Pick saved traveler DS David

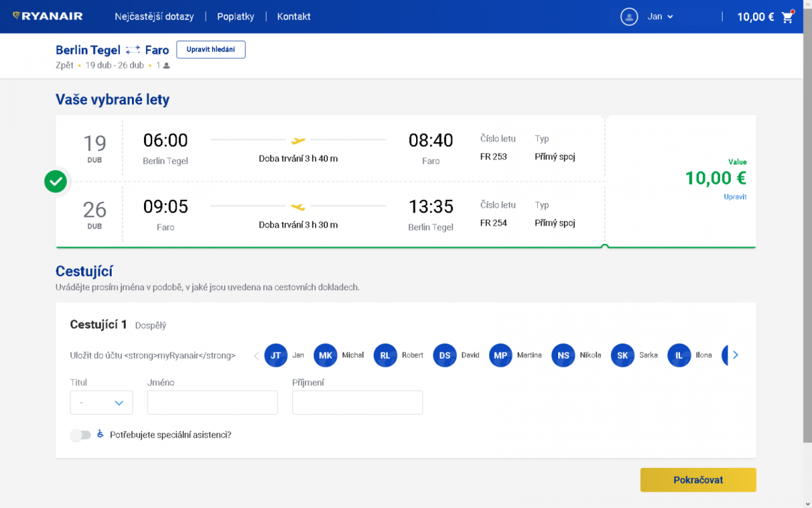point(445,355)
